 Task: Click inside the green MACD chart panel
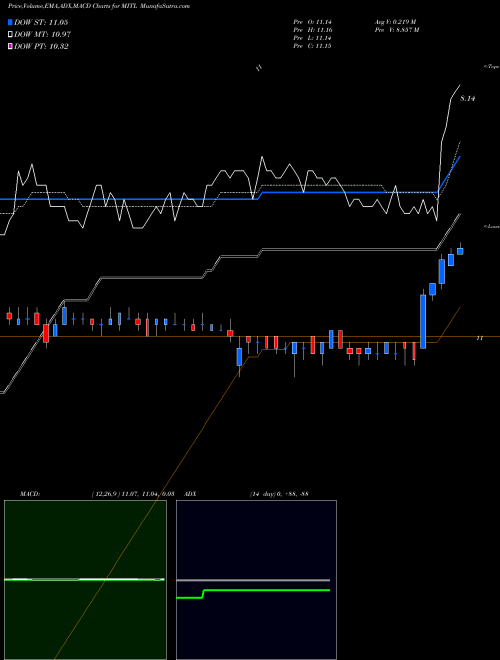85,580
